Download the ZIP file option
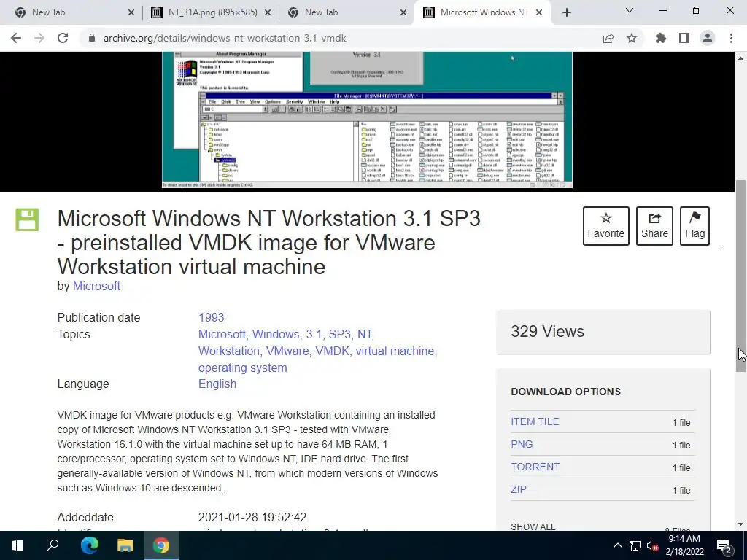The width and height of the screenshot is (747, 560). click(519, 489)
